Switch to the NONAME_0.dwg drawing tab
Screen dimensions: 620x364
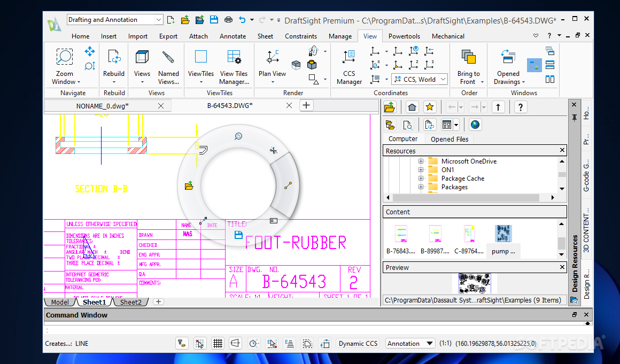click(x=103, y=105)
